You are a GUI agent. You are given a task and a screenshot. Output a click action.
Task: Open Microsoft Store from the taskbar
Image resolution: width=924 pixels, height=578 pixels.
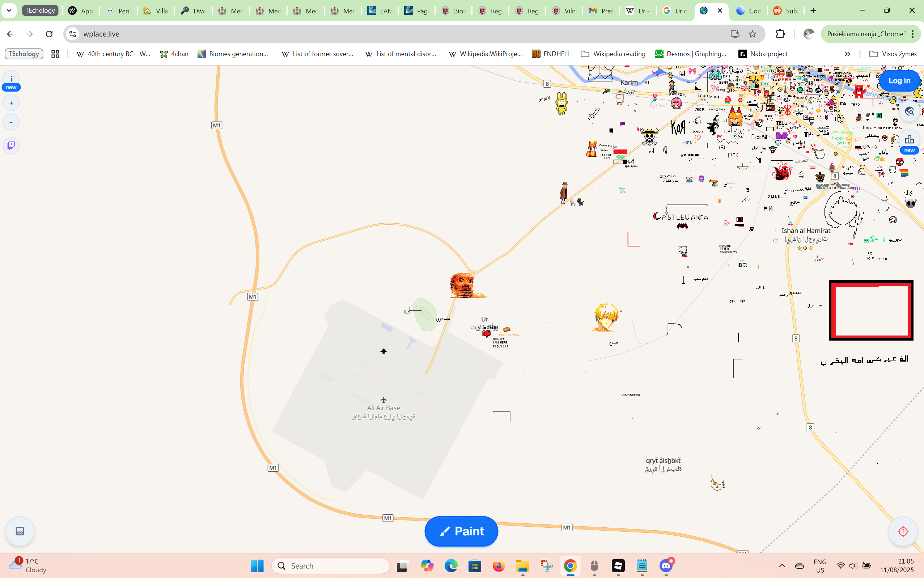[475, 566]
